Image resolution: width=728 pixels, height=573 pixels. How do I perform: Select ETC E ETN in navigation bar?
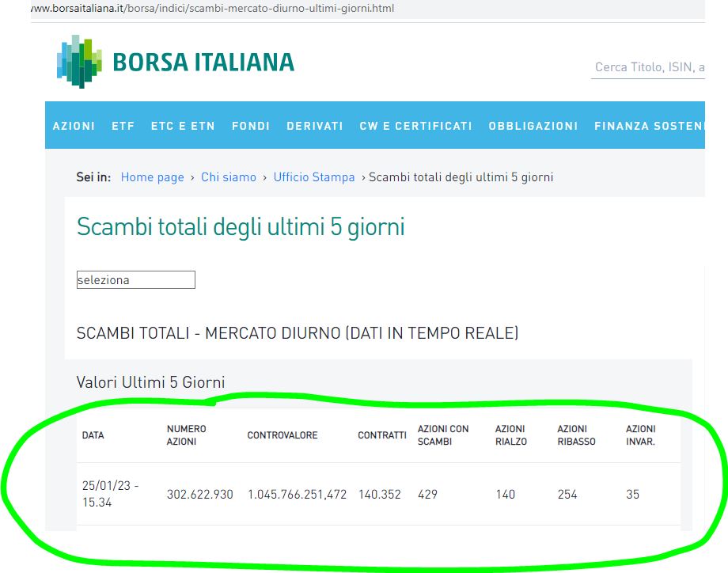click(183, 126)
